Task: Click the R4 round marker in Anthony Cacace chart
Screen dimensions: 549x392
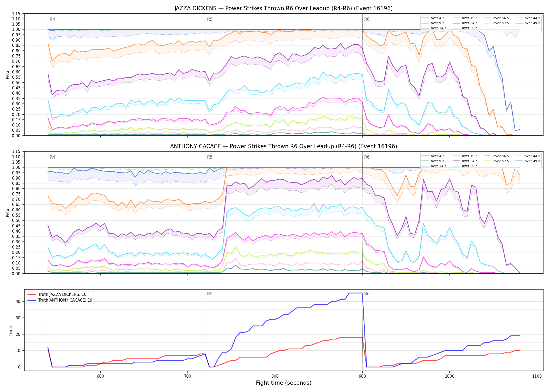Action: [52, 157]
